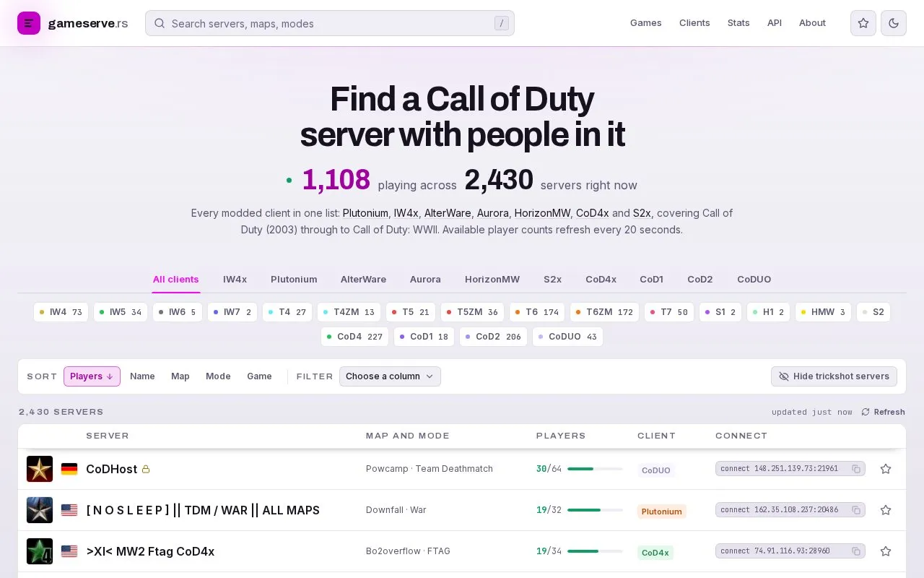Sort by Players descending

pos(92,376)
